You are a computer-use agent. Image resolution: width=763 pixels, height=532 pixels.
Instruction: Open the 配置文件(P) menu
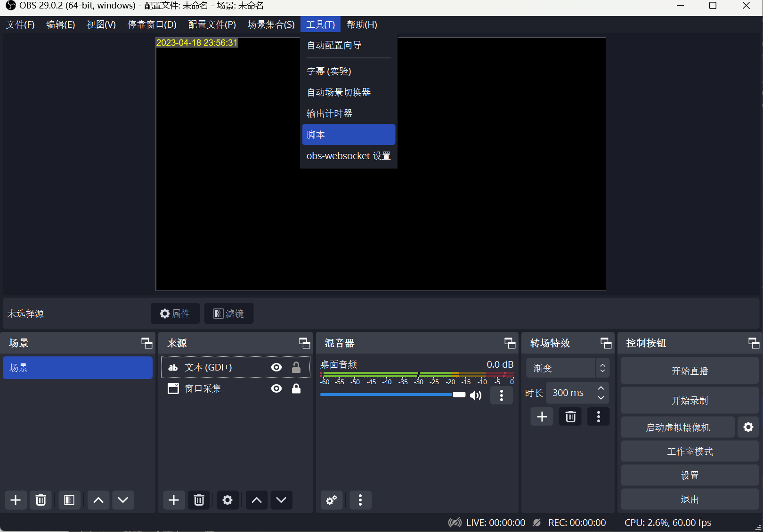click(x=212, y=24)
